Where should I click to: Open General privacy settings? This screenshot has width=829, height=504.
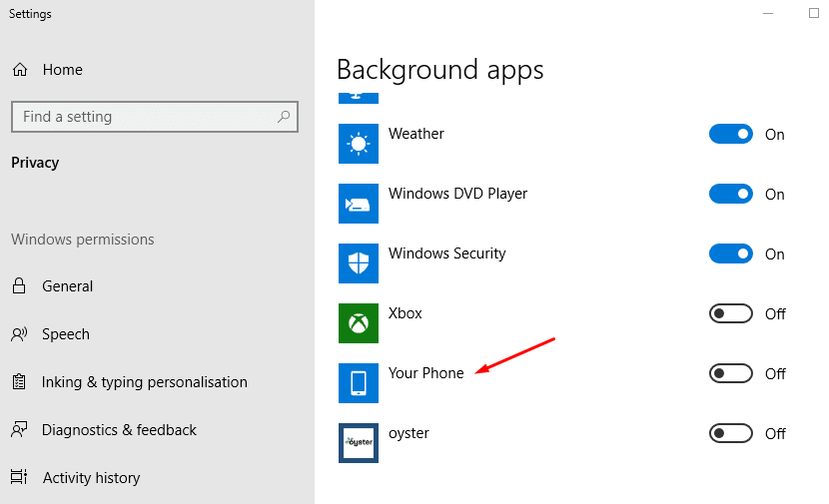pyautogui.click(x=67, y=286)
